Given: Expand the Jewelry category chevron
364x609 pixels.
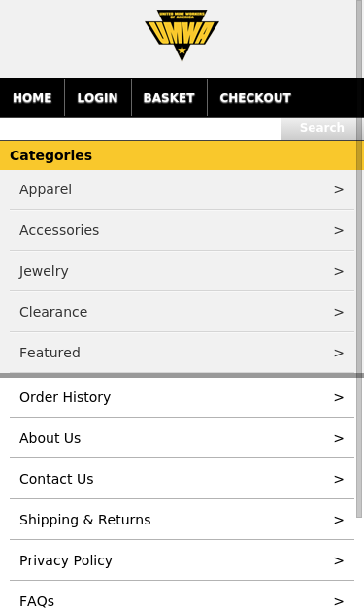Looking at the screenshot, I should [x=339, y=272].
